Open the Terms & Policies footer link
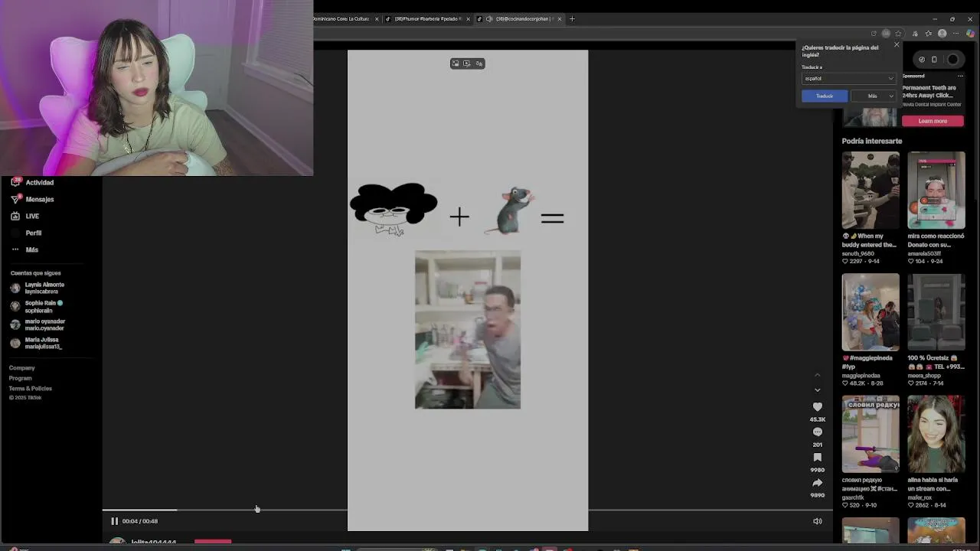Screen dimensions: 980x551 pyautogui.click(x=31, y=388)
